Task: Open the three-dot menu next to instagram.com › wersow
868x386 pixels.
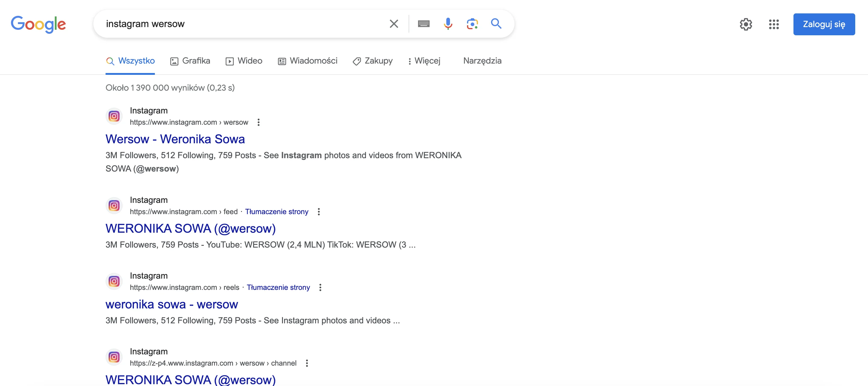Action: [x=258, y=122]
